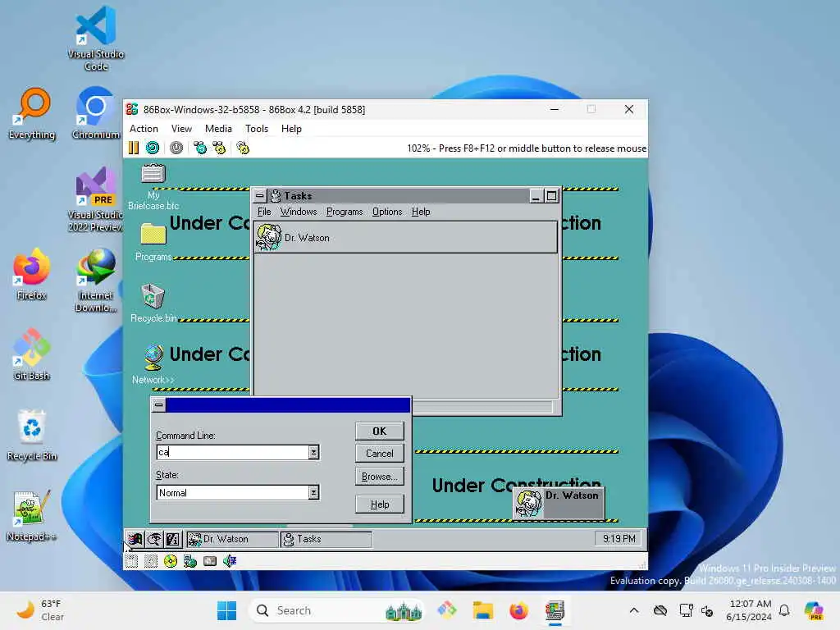840x630 pixels.
Task: Click the Command Line text field
Action: 232,452
